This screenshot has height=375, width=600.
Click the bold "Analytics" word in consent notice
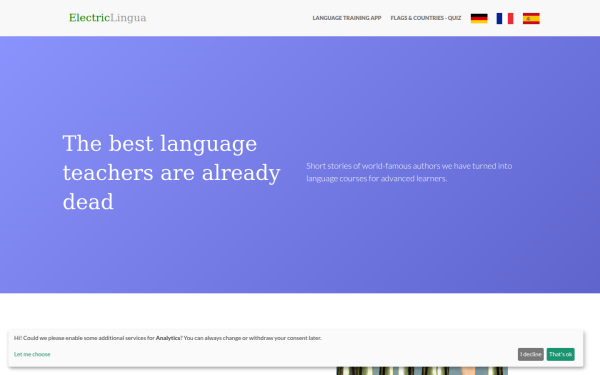(168, 338)
